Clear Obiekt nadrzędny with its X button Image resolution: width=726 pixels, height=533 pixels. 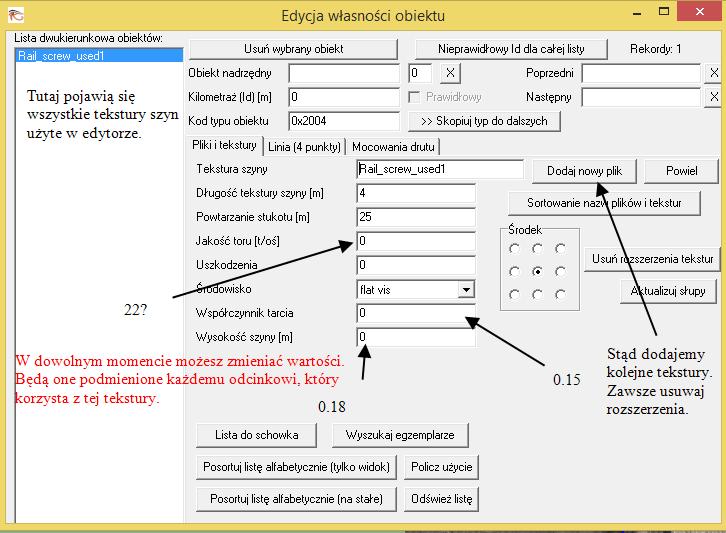tap(450, 73)
